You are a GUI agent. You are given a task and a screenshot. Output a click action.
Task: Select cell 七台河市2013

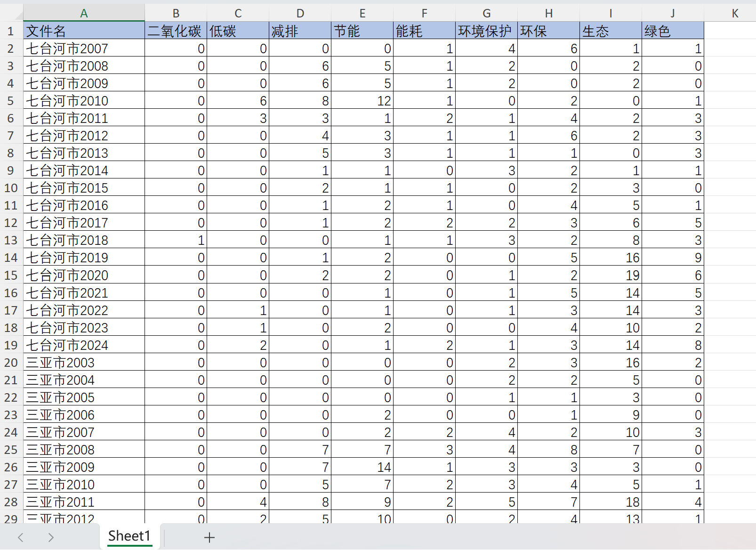(84, 153)
